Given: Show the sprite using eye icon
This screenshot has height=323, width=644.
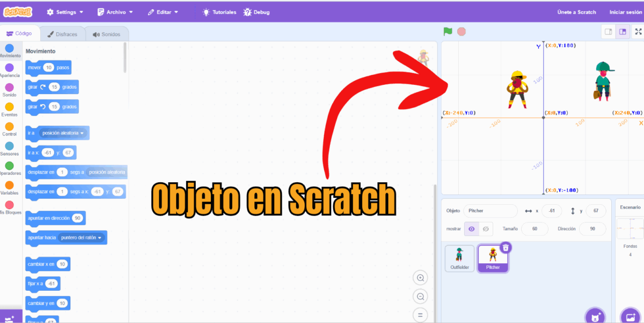Looking at the screenshot, I should point(471,229).
